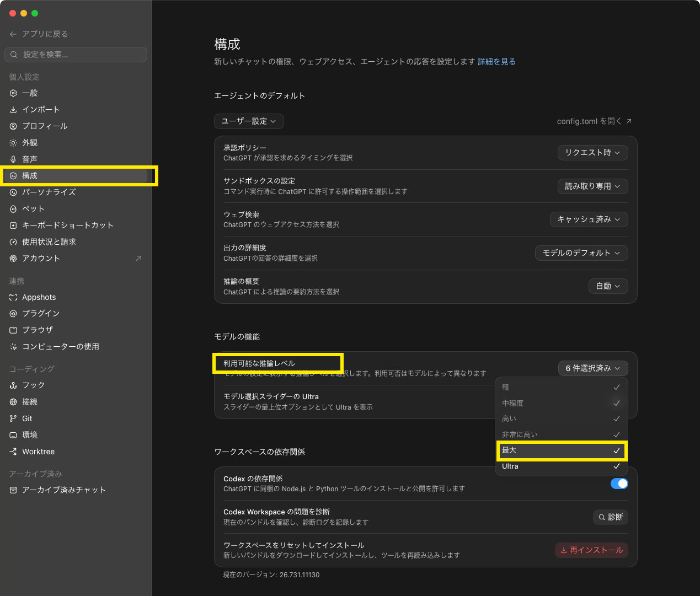
Task: Click the download icon on 再インストール button
Action: pos(564,550)
